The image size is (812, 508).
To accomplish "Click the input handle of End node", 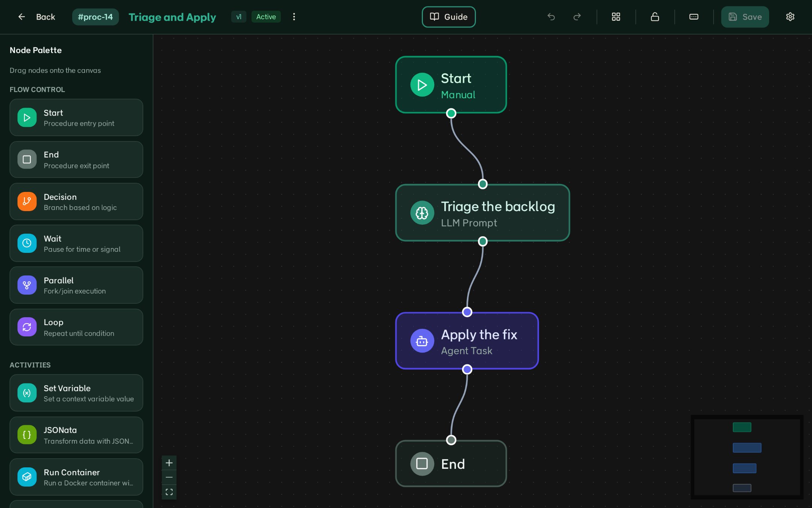I will 451,440.
